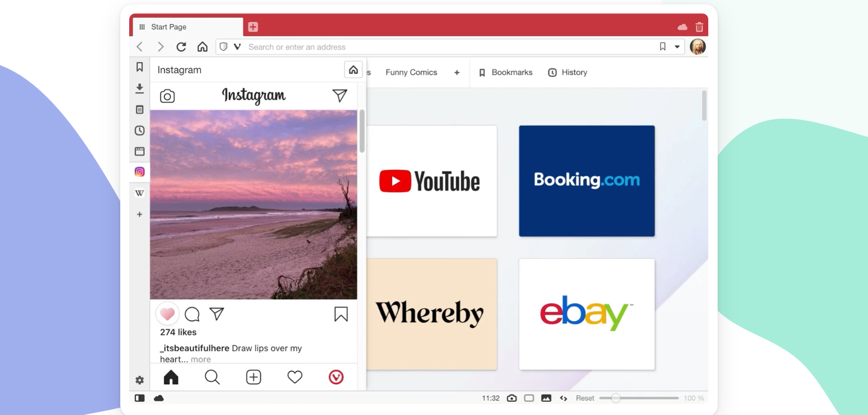
Task: Bookmark this page from address bar
Action: point(662,47)
